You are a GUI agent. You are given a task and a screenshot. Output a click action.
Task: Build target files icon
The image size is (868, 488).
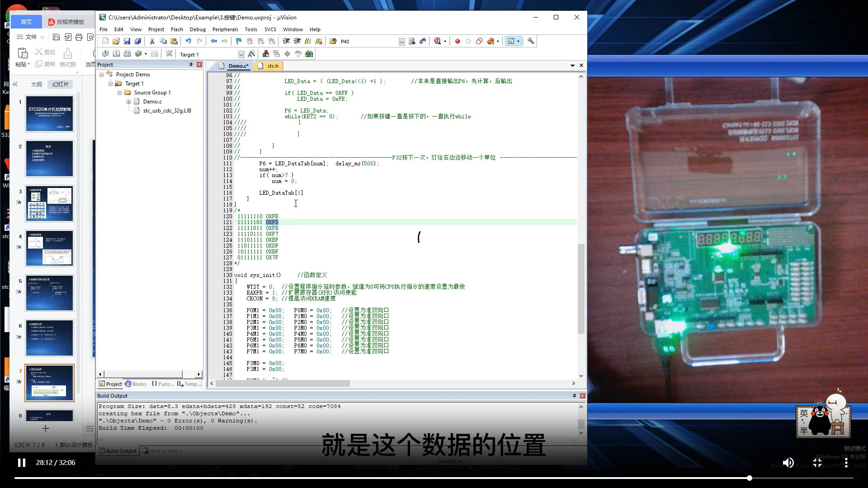(x=116, y=54)
